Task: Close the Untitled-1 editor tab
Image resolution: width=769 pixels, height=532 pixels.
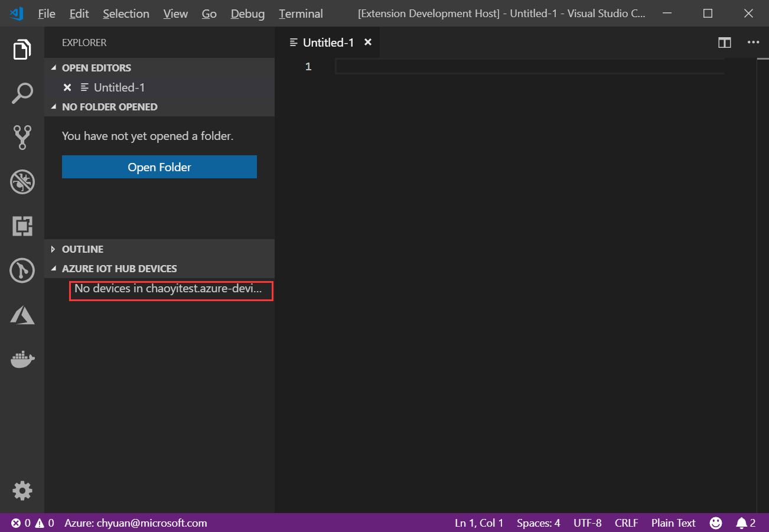Action: tap(368, 43)
